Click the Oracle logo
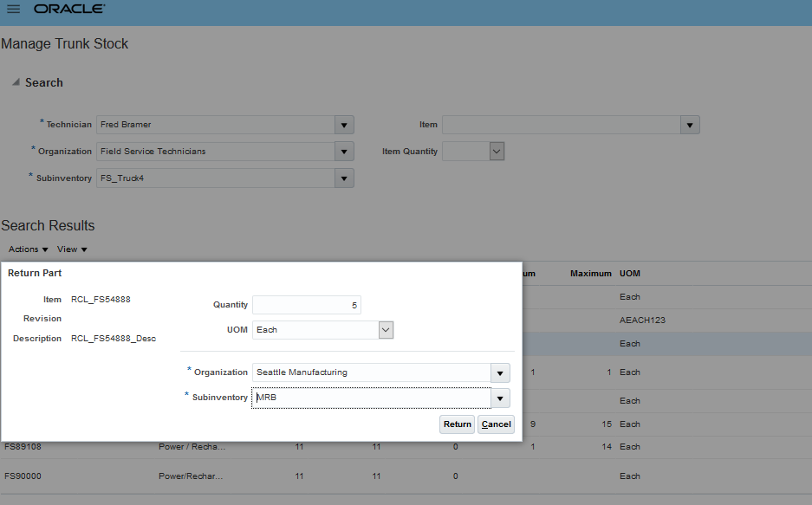812x505 pixels. (69, 9)
